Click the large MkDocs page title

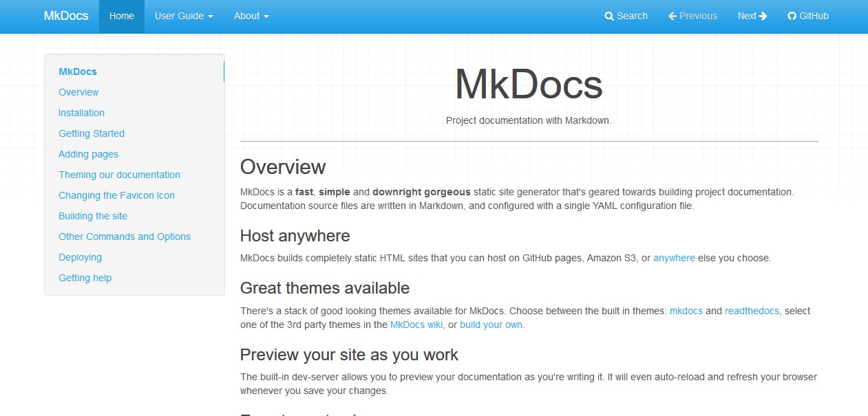pos(529,85)
